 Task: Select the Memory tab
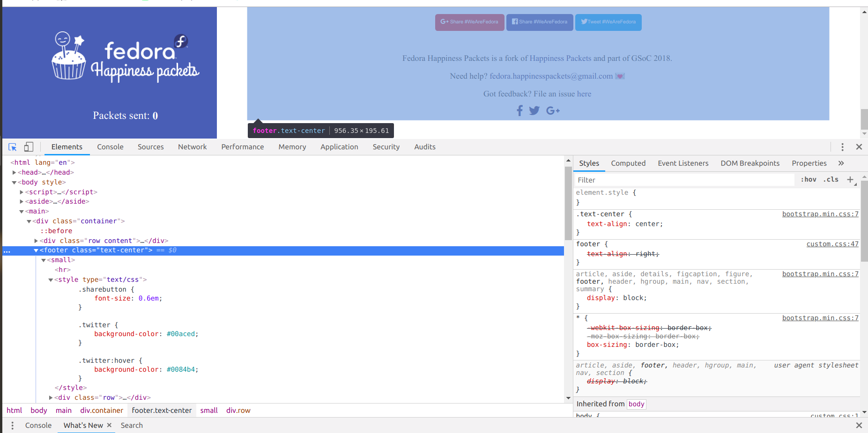coord(292,147)
